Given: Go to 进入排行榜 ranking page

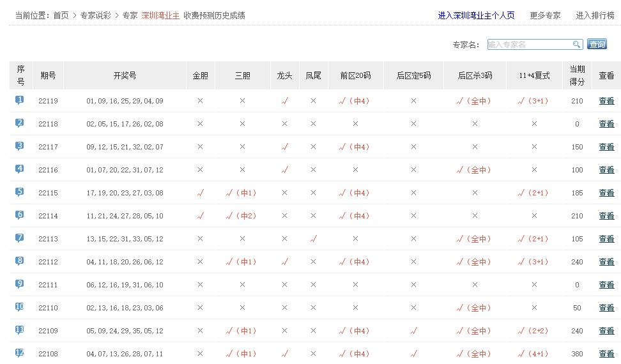Looking at the screenshot, I should point(595,15).
